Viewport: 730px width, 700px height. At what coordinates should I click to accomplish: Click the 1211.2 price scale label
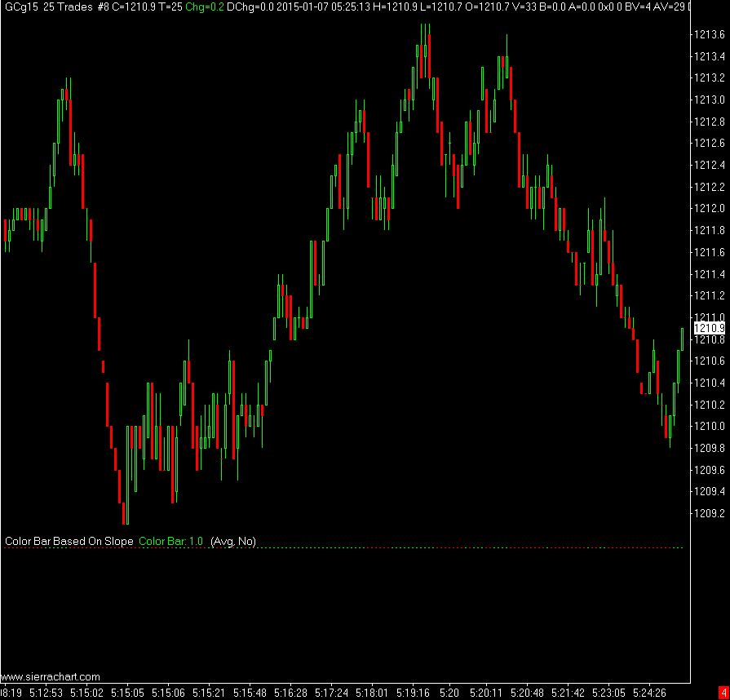coord(710,295)
